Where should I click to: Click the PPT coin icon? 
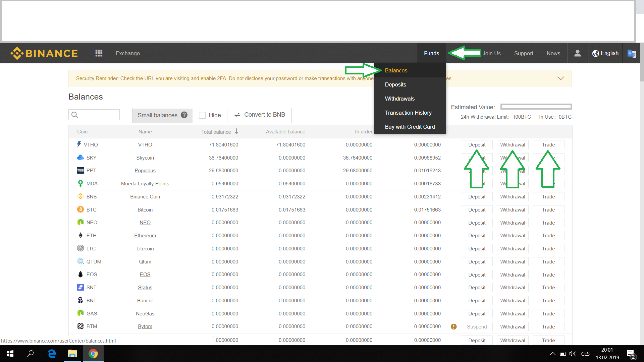pos(80,170)
